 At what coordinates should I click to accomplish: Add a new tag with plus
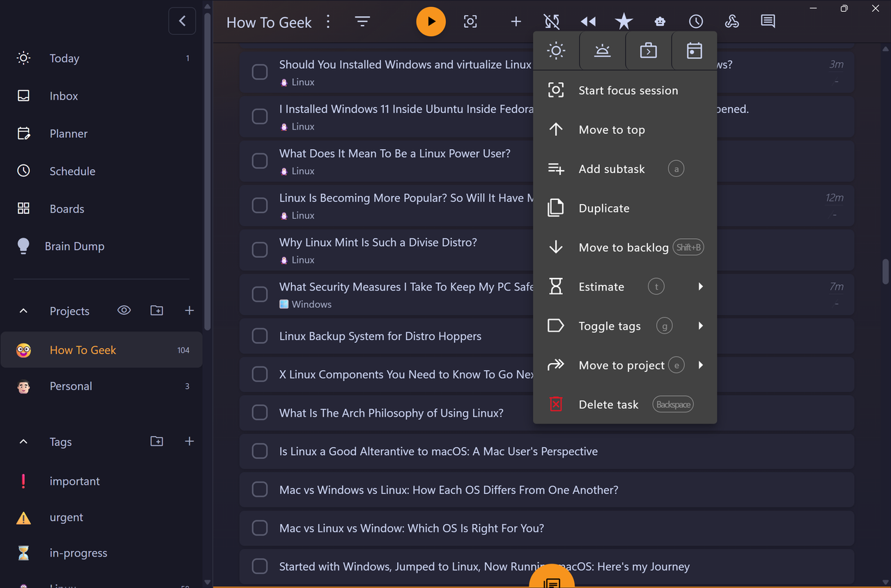(x=189, y=442)
